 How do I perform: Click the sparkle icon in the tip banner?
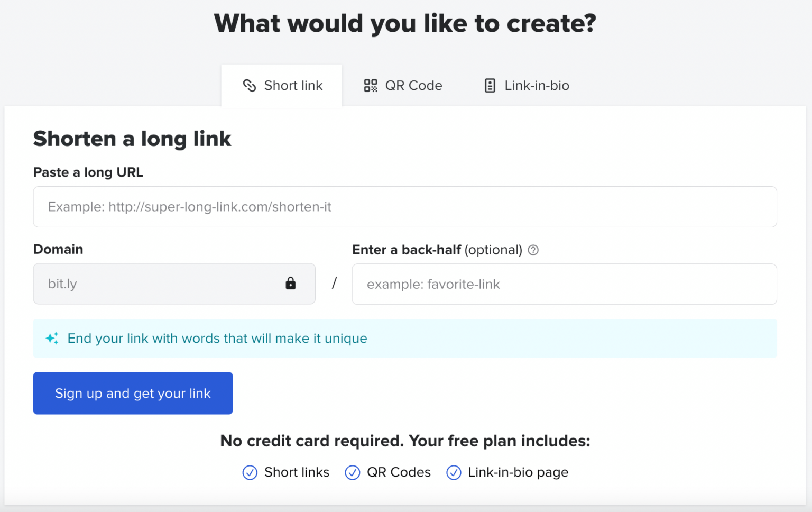[51, 338]
